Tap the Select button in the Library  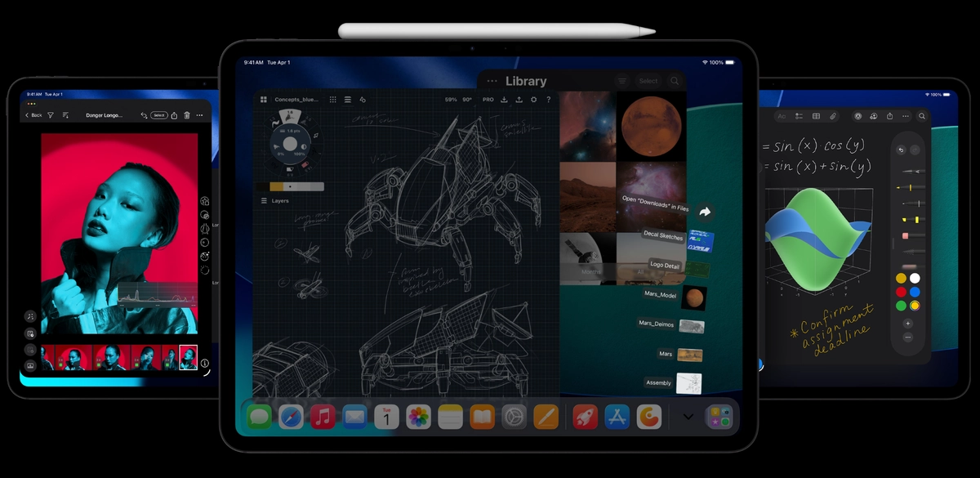(649, 81)
